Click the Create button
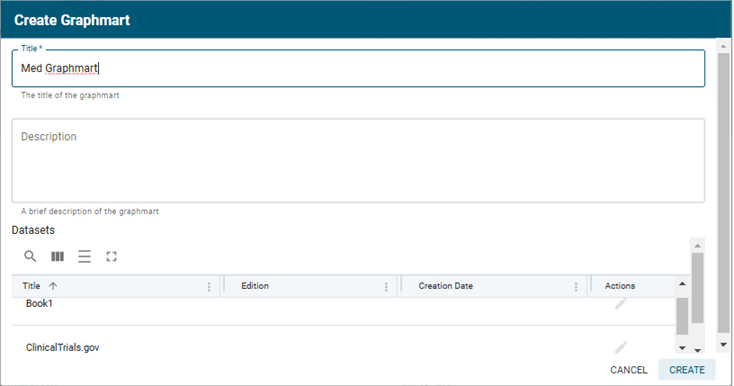734x386 pixels. (687, 370)
